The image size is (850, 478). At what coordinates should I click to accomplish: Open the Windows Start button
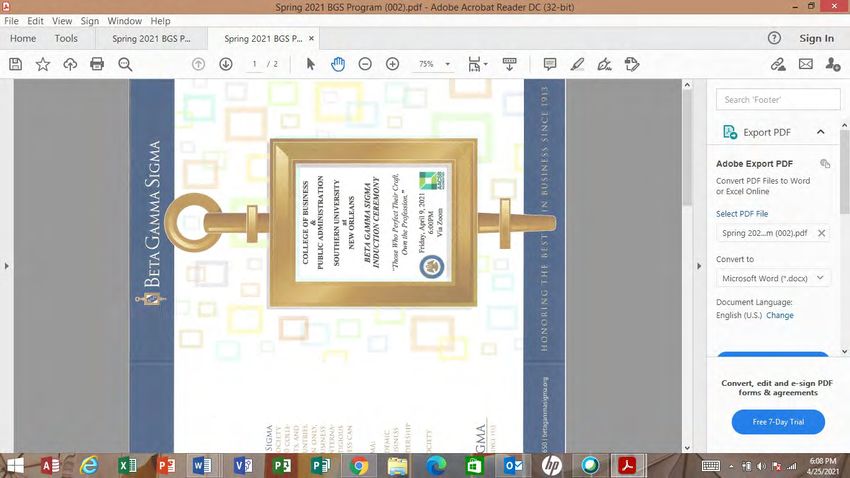tap(15, 466)
